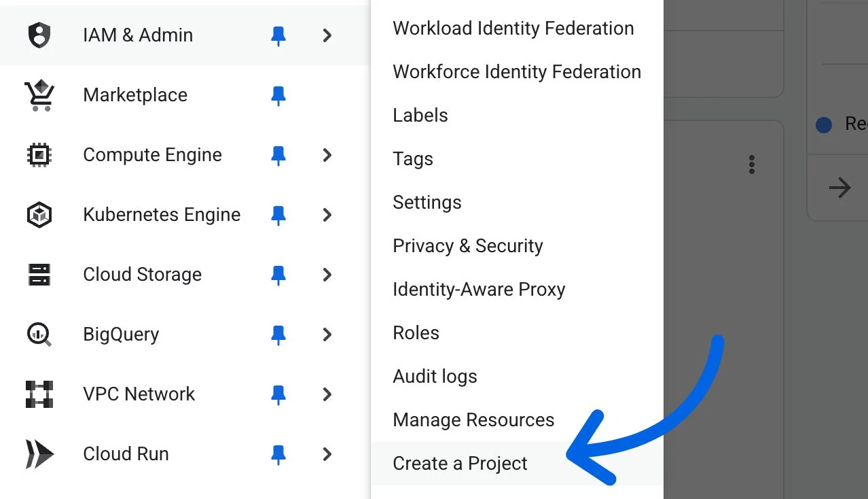Click the BigQuery label
The height and width of the screenshot is (499, 868).
[x=121, y=334]
